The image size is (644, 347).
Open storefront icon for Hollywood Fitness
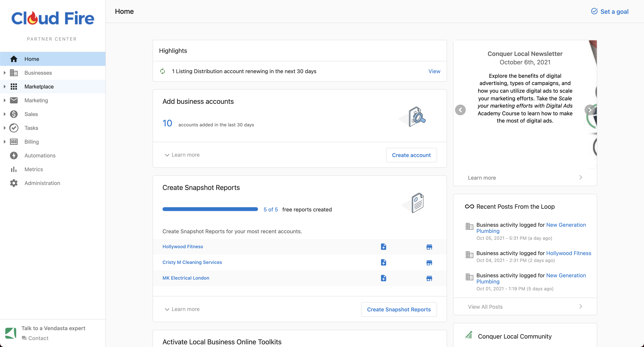pos(429,247)
